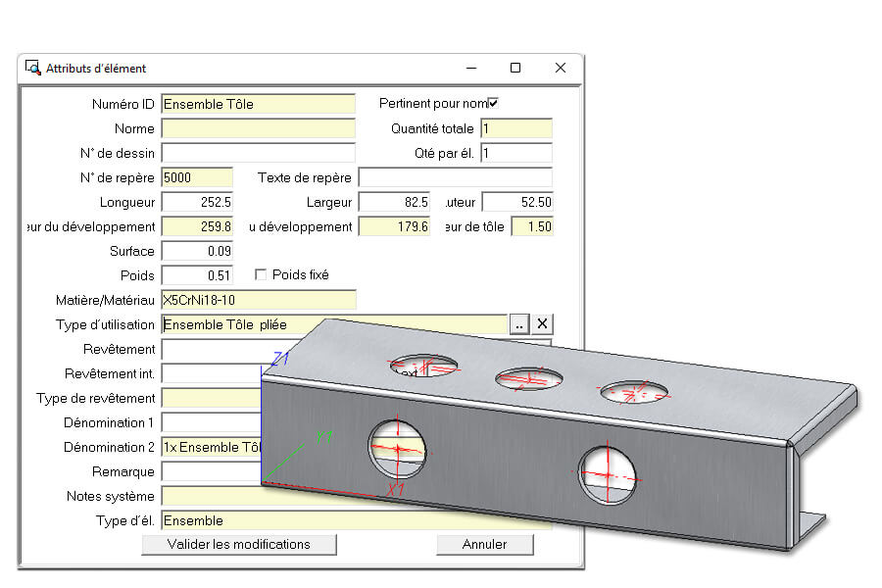Click the Dénomination 1 field
This screenshot has height=588, width=882.
[x=211, y=422]
